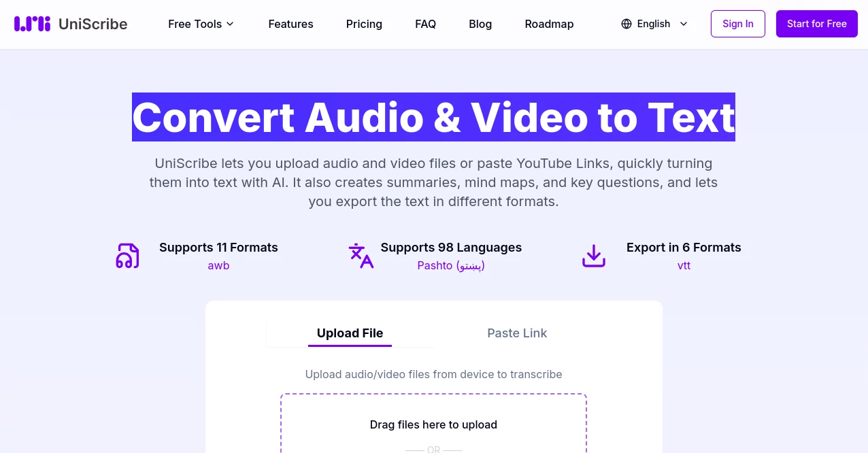Viewport: 868px width, 453px height.
Task: Click the chevron next to English
Action: 684,24
